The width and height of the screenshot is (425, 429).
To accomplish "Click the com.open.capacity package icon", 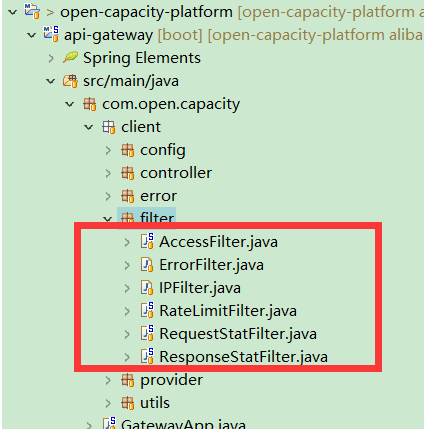I will 90,104.
